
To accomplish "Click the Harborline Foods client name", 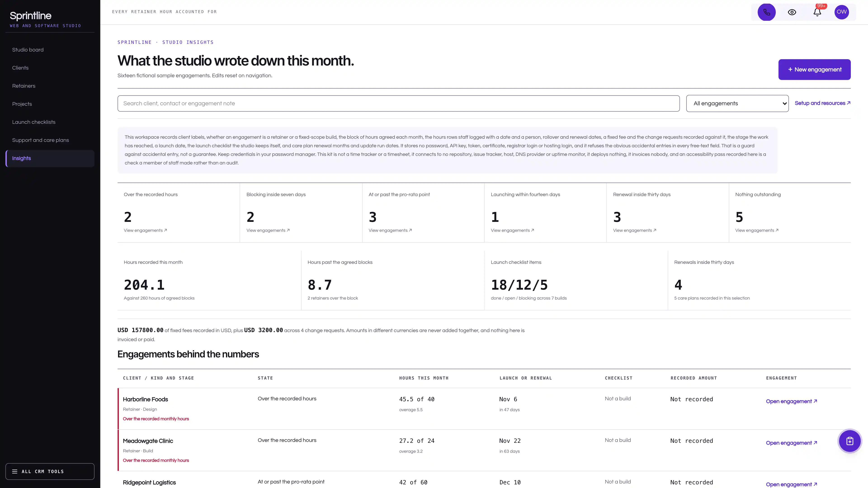I will point(145,399).
